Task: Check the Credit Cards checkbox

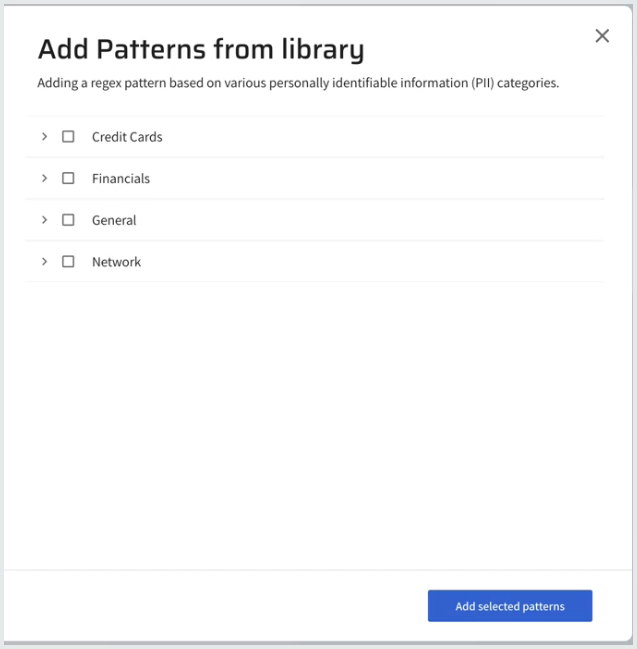Action: (x=68, y=137)
